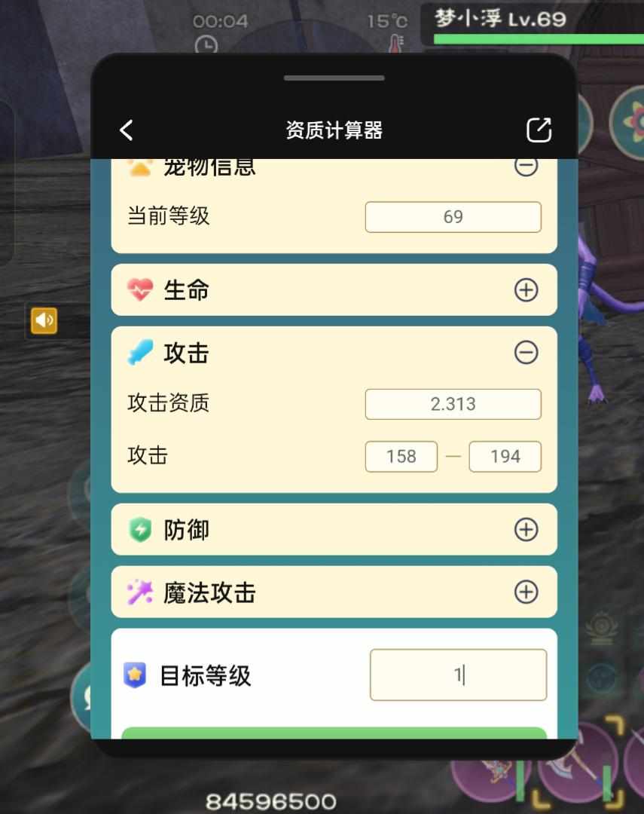Expand the 魔法攻击 section
Screen dimensions: 644x814
pyautogui.click(x=526, y=592)
